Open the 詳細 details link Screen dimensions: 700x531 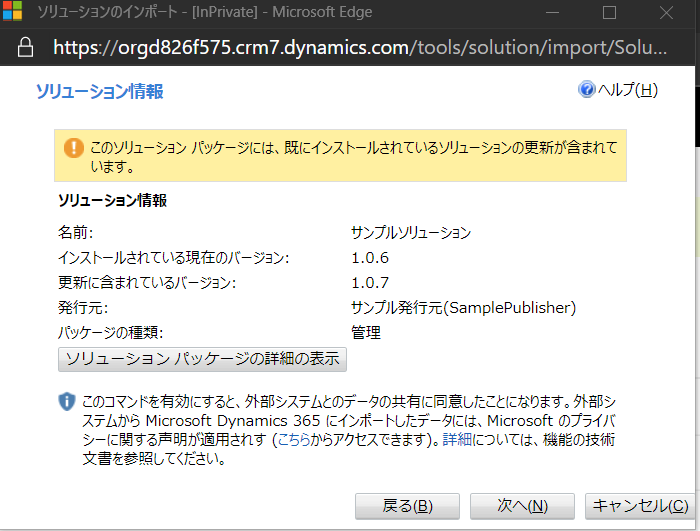coord(457,440)
